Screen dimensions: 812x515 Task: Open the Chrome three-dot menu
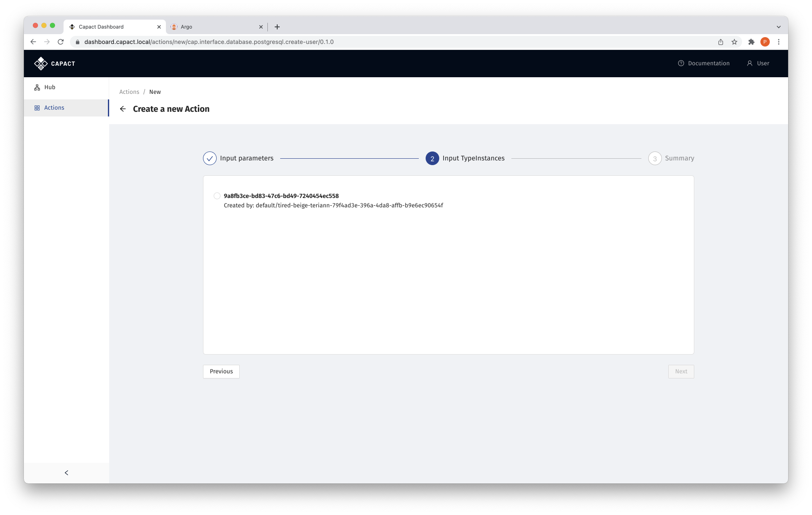779,42
